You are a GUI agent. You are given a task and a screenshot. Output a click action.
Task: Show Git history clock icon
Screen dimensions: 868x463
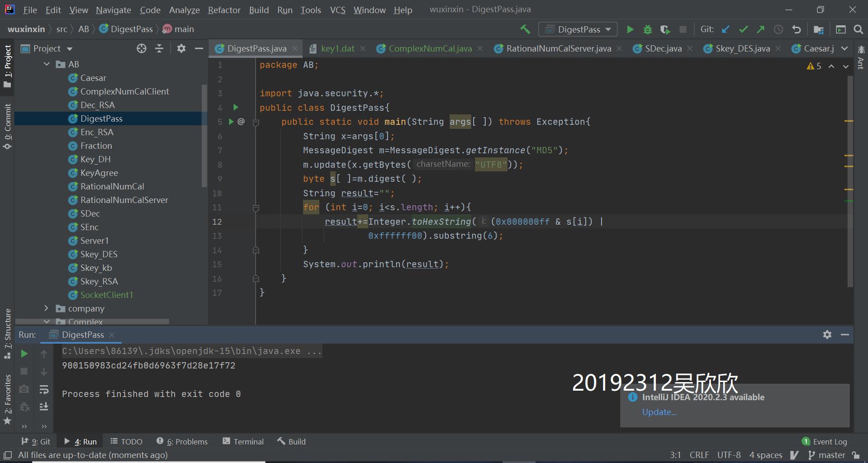[778, 29]
